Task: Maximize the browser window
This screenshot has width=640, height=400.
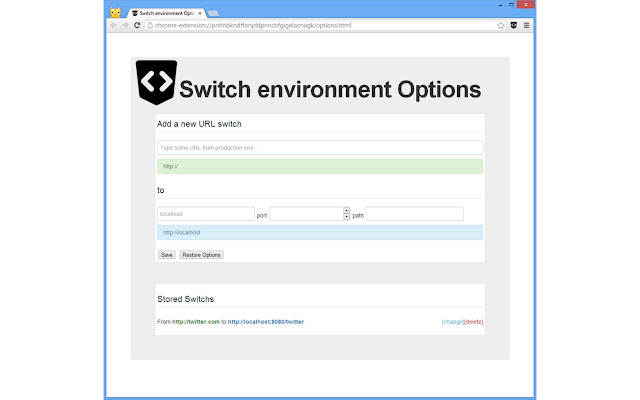Action: pyautogui.click(x=511, y=5)
